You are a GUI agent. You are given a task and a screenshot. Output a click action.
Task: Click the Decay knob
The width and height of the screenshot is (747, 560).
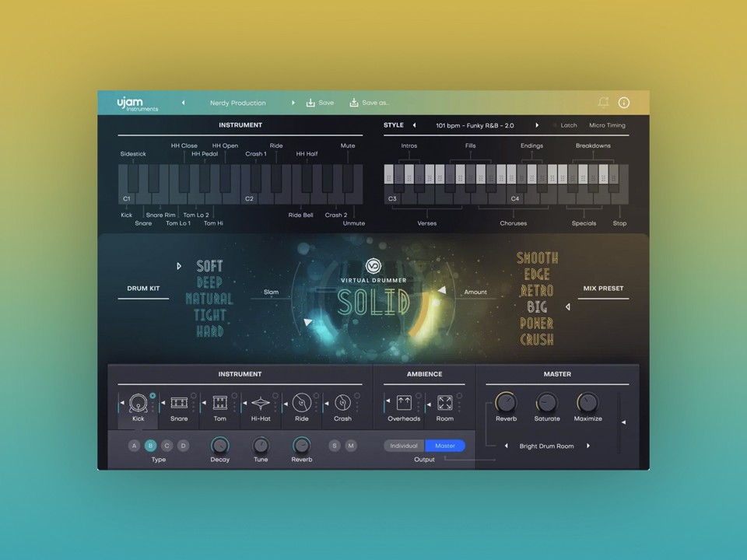[219, 446]
